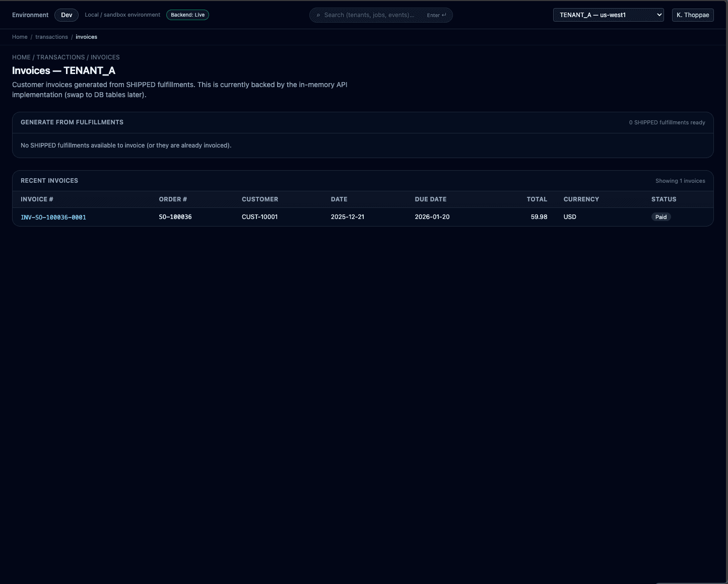Navigate to transactions in the breadcrumb
The image size is (728, 584).
pyautogui.click(x=51, y=37)
